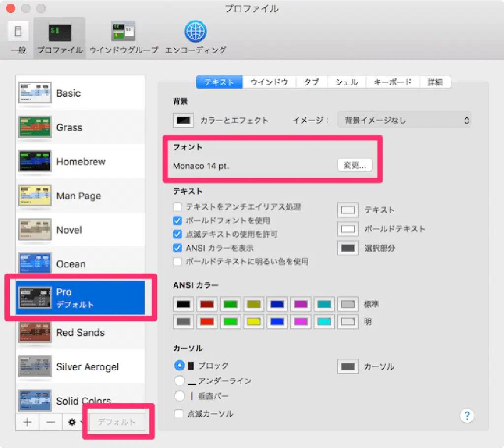Uncheck ボールドフォントを使用 checkbox
Image resolution: width=504 pixels, height=448 pixels.
tap(178, 221)
